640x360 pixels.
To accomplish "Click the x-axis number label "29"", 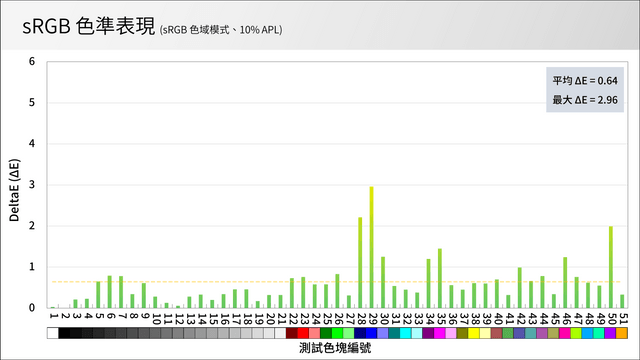I will pyautogui.click(x=372, y=319).
